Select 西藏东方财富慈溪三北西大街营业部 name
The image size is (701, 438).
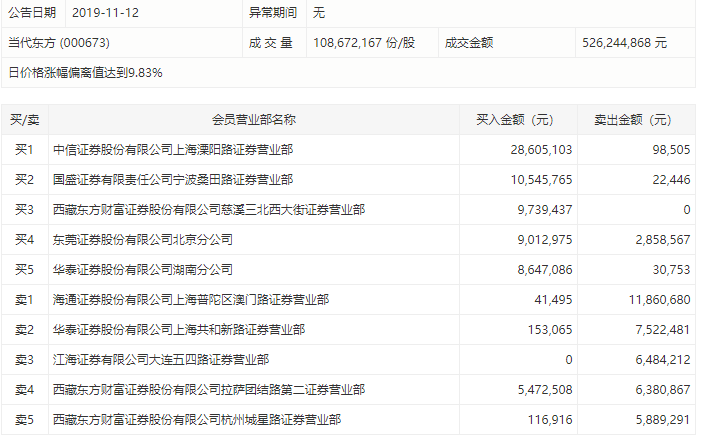click(209, 210)
